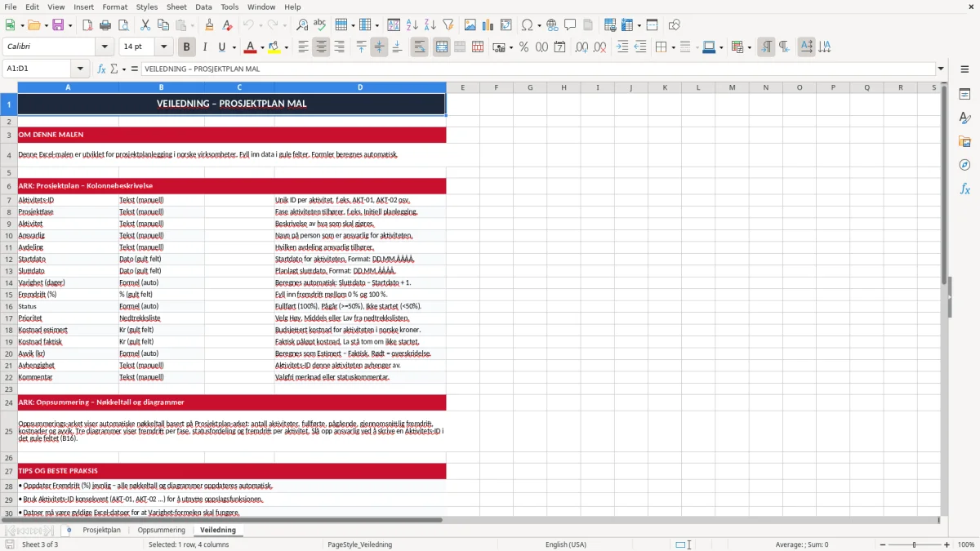Screen dimensions: 980x551
Task: Insert a pivot table
Action: pyautogui.click(x=506, y=25)
